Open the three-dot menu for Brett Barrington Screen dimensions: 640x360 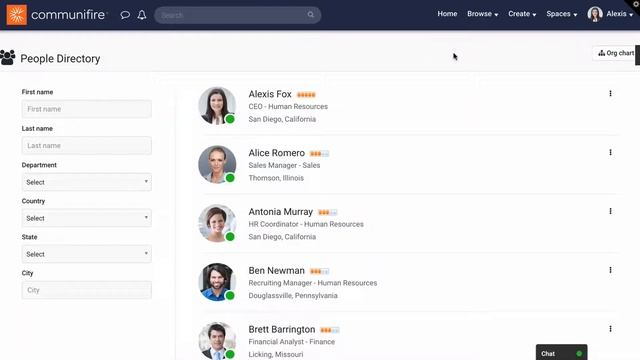point(610,329)
